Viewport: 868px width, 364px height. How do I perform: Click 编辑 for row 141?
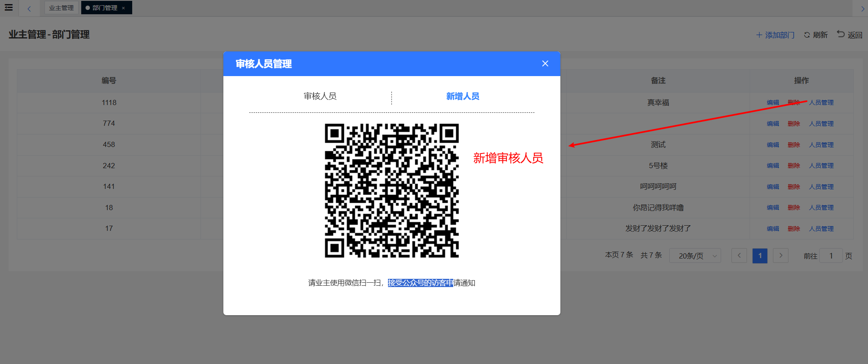pyautogui.click(x=773, y=187)
